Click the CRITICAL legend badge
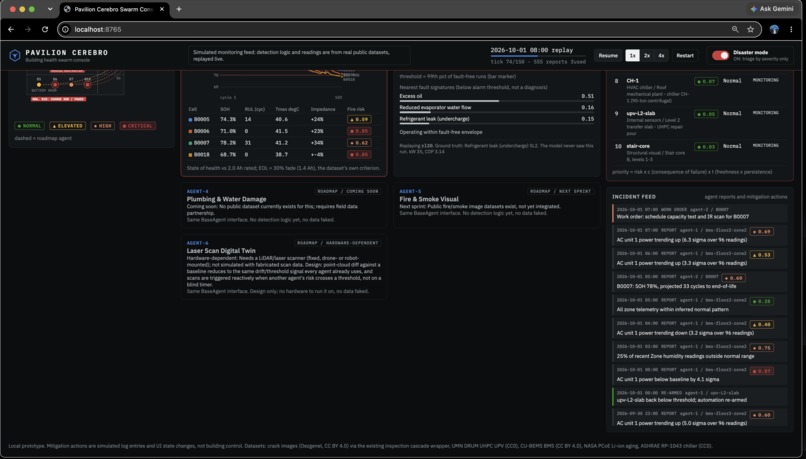 click(137, 125)
